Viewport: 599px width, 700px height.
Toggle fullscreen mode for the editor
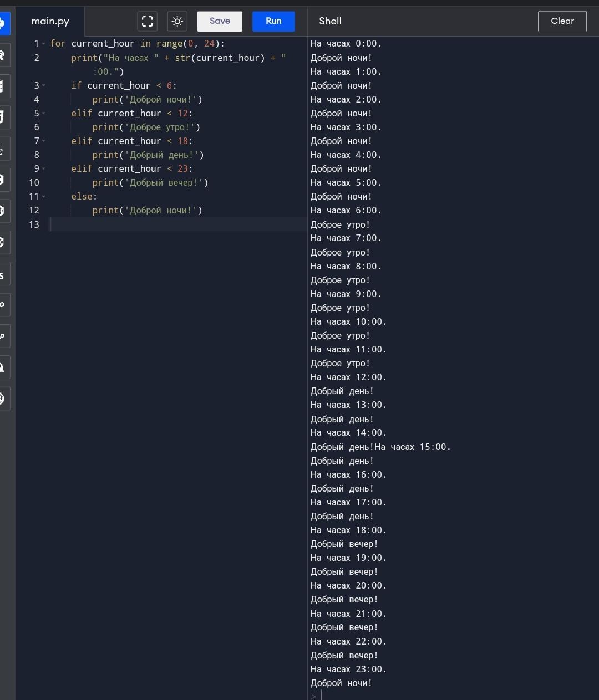(147, 21)
